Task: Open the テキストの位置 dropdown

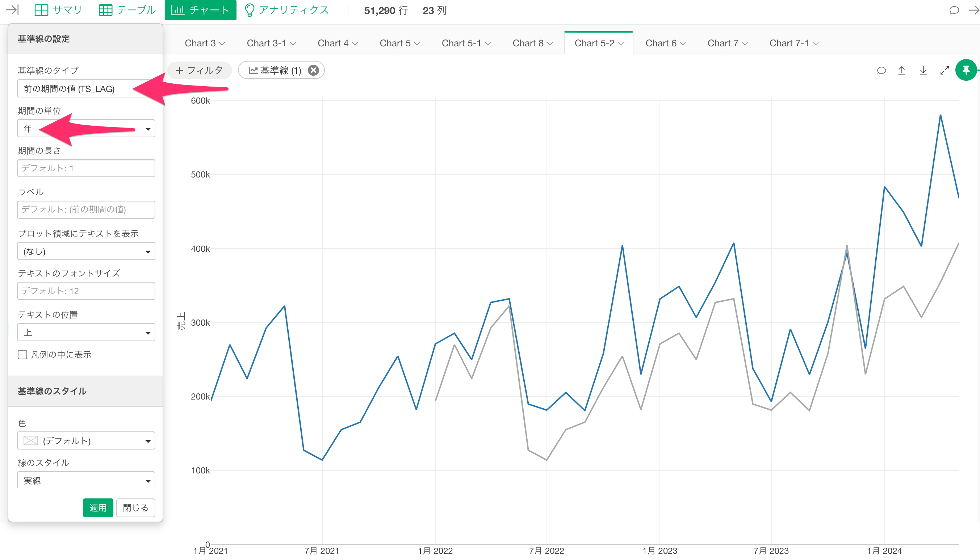Action: pos(86,333)
